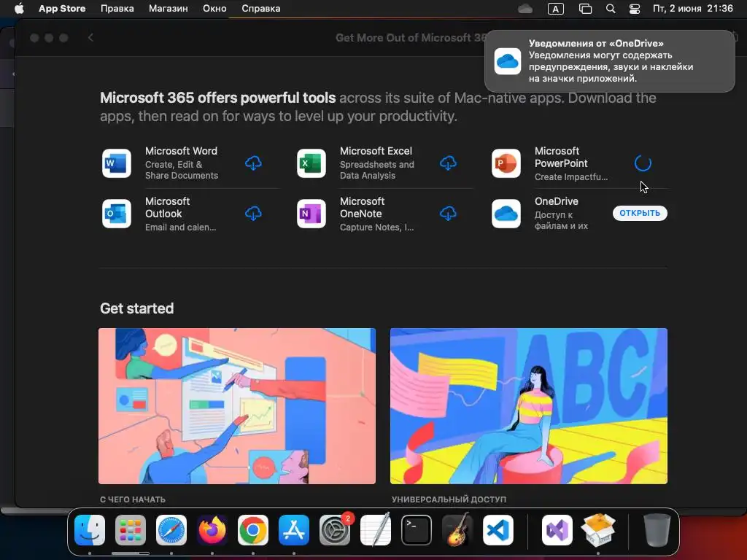Open TextEdit from the Dock
This screenshot has height=560, width=747.
pos(376,530)
